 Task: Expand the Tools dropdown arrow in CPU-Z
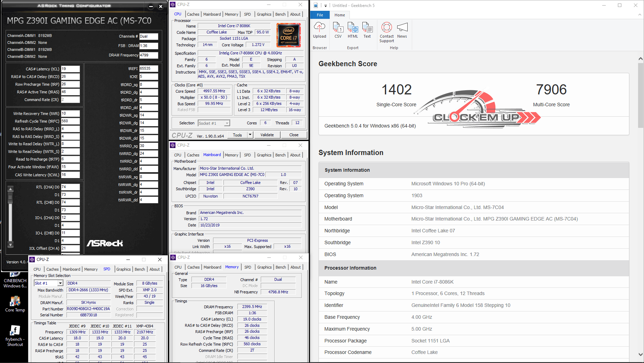pos(250,135)
